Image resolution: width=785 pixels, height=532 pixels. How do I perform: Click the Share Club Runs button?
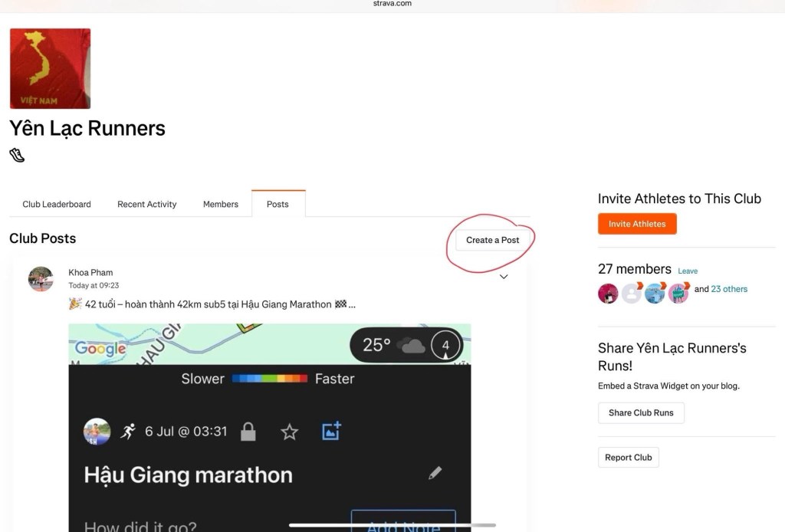click(641, 412)
